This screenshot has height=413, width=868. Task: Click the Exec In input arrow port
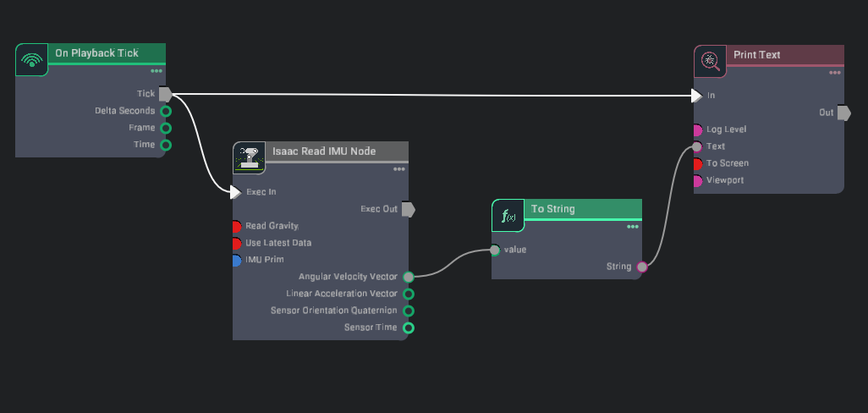click(x=236, y=192)
